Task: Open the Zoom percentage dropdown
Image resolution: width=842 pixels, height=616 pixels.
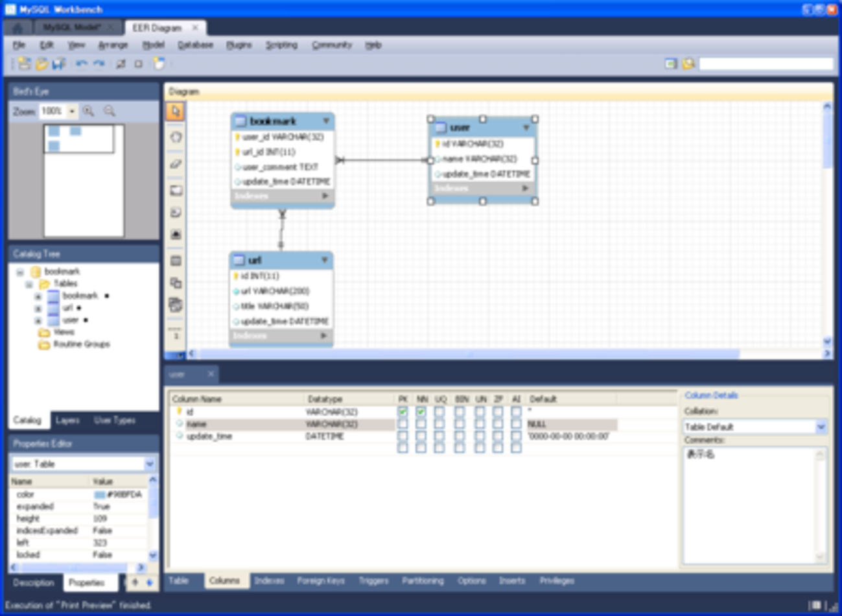Action: pyautogui.click(x=72, y=111)
